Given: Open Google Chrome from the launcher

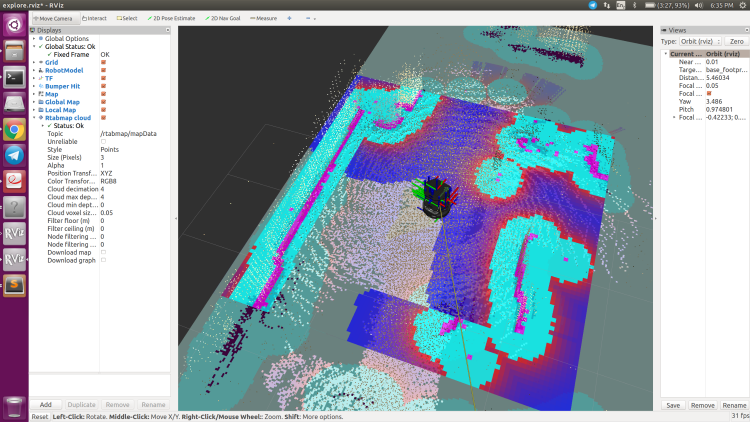Looking at the screenshot, I should 14,129.
